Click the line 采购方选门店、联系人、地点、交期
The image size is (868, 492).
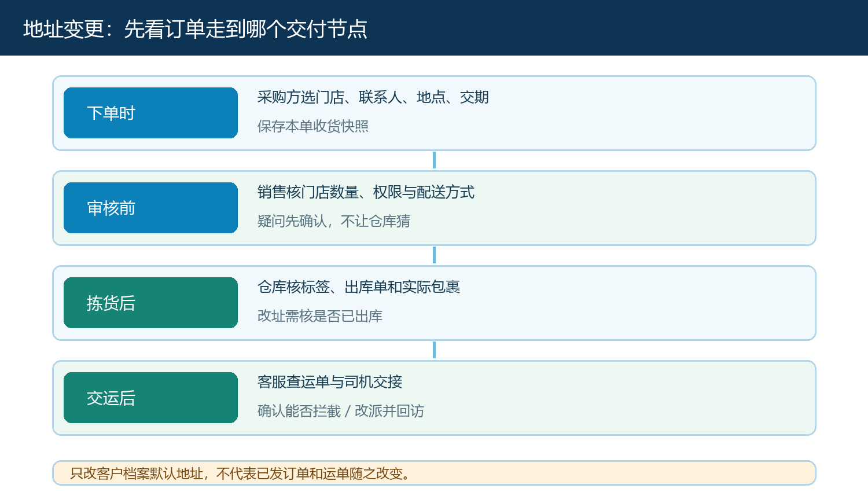coord(373,97)
